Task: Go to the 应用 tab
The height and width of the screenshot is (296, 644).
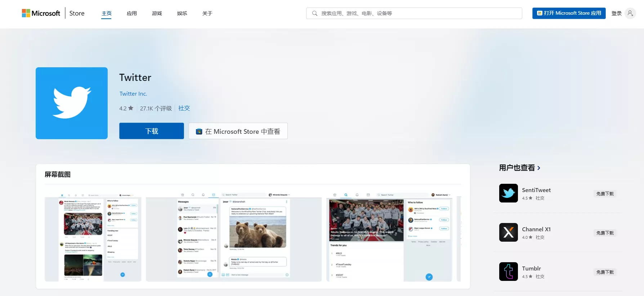Action: [131, 13]
